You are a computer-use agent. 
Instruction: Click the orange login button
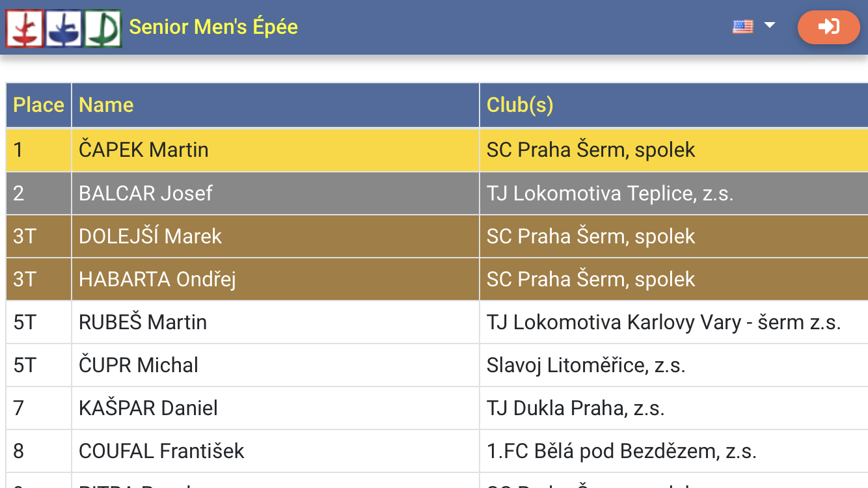829,27
